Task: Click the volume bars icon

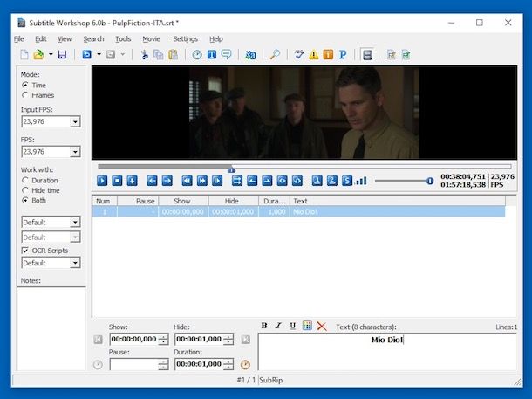Action: [x=361, y=181]
